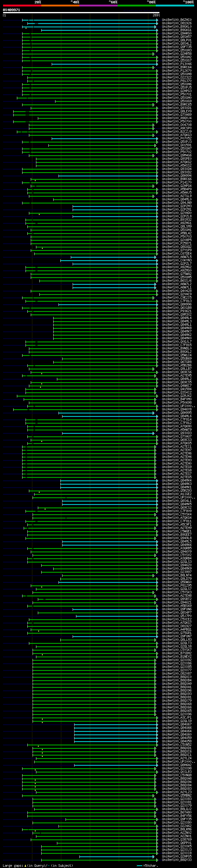Viewport: 197px width, 868px height.
Task: Open hit UniRef100_Q84MK4
Action: pos(177,481)
